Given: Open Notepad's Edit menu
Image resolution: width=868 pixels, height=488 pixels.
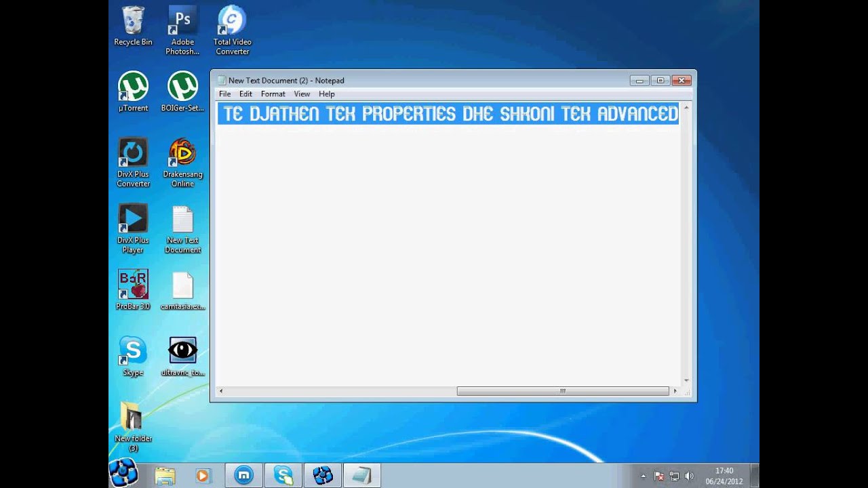Looking at the screenshot, I should [245, 94].
